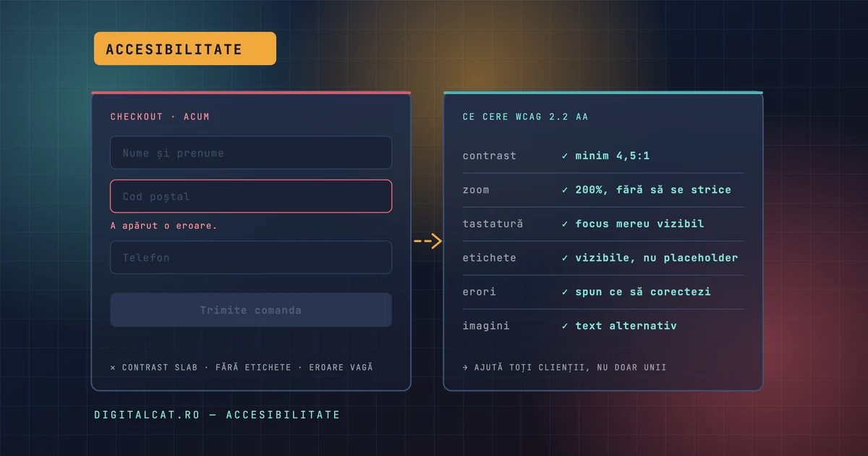Click the value "minim 4,5:1"
868x456 pixels.
tap(613, 156)
